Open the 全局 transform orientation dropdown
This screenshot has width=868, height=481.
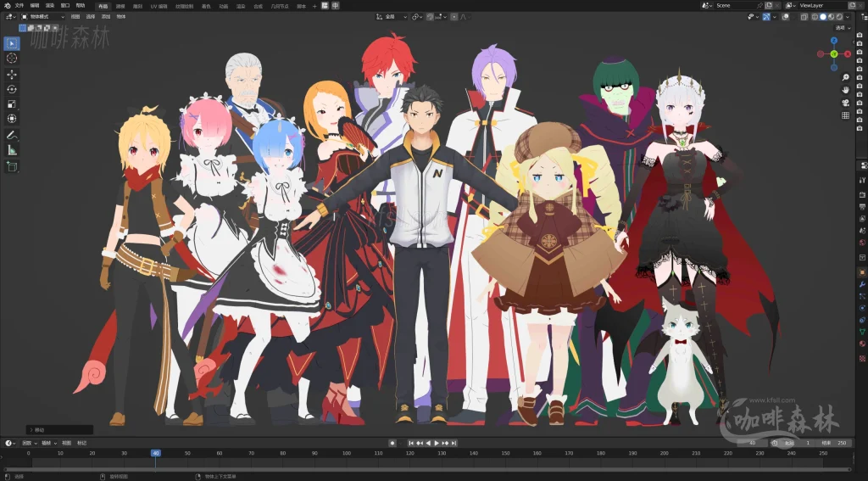tap(392, 17)
